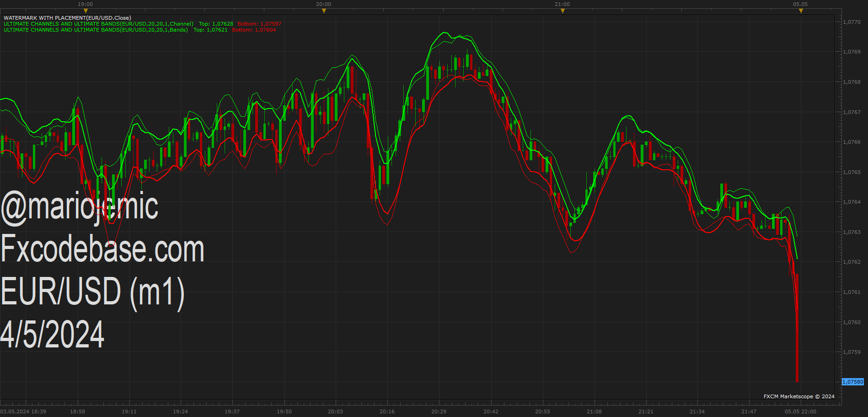The image size is (868, 417).
Task: Click the 20:00 hour marker triangle
Action: 324,11
